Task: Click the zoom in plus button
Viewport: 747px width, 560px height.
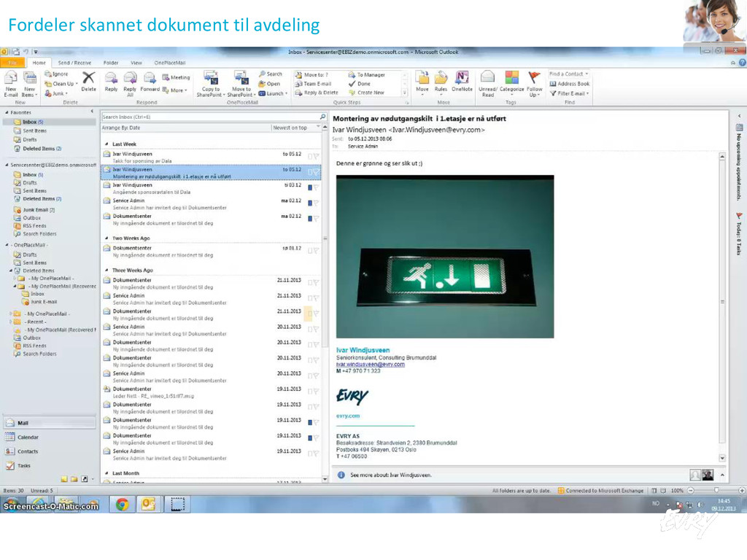Action: coord(742,491)
